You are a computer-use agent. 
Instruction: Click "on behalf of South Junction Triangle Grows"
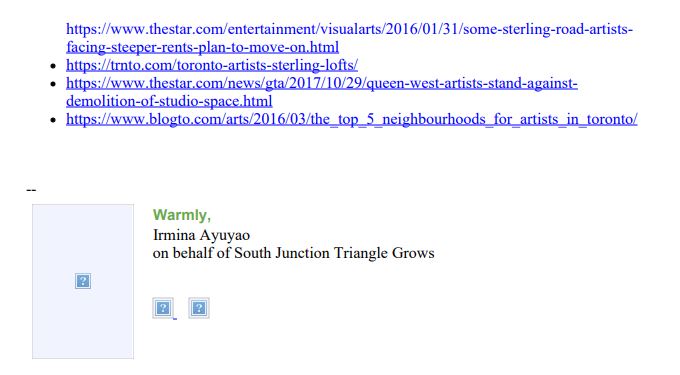[x=294, y=253]
